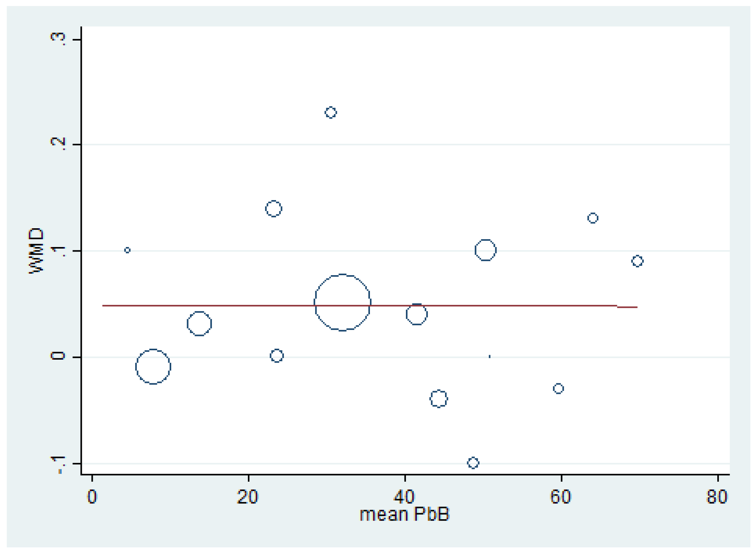756x556 pixels.
Task: Select the rightmost bubble near PbB 70
Action: coord(637,261)
